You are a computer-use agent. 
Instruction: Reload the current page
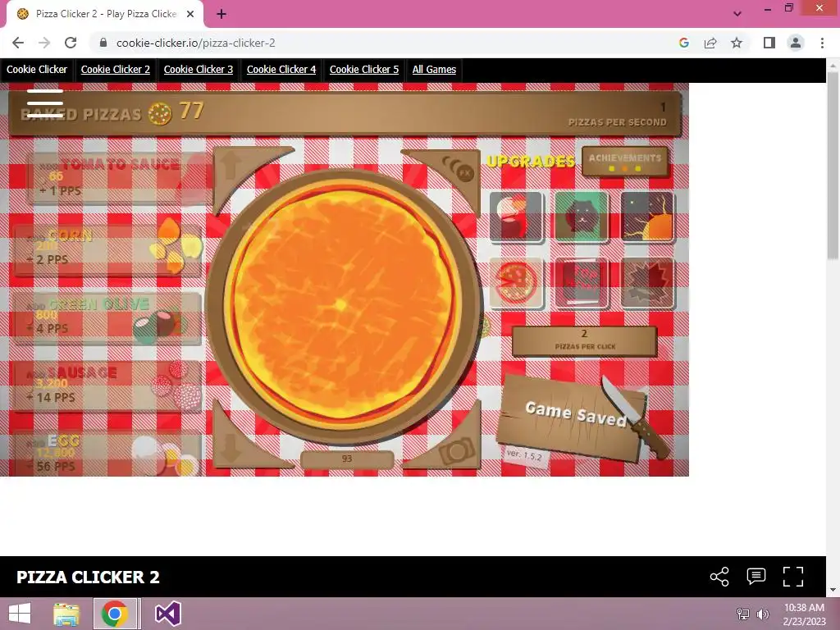71,43
